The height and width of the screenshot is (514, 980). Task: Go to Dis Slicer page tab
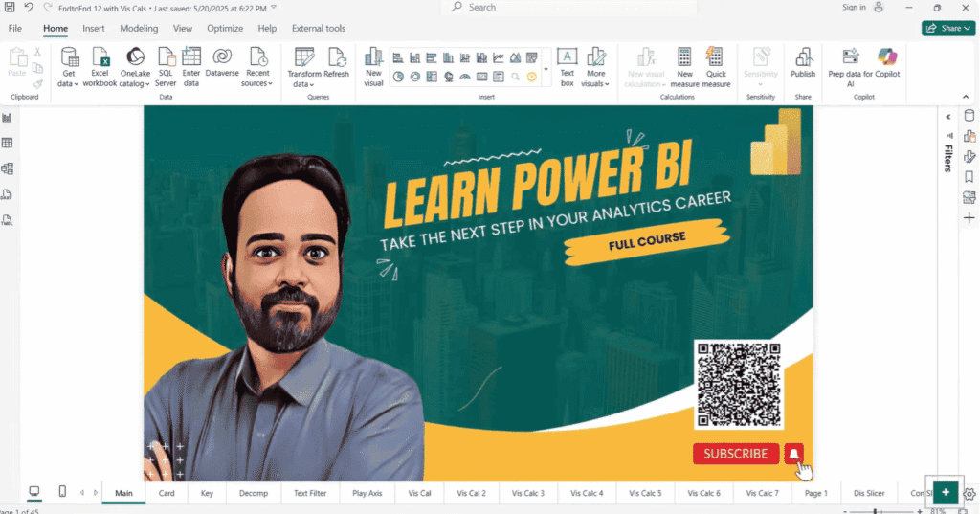(869, 493)
